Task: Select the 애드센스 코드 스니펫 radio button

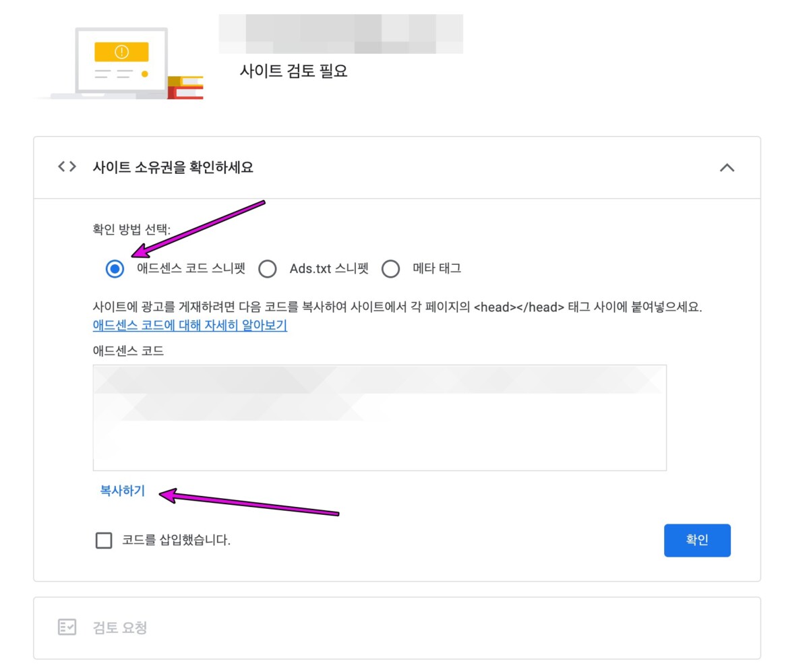Action: (115, 269)
